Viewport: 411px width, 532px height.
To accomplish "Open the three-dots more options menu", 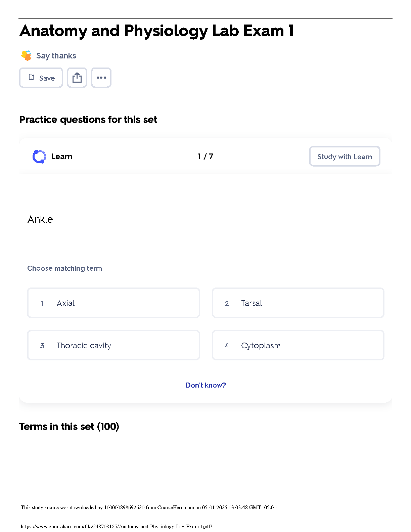I will [x=101, y=78].
